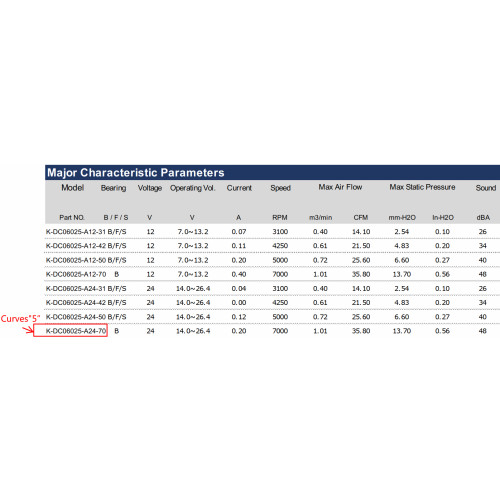The height and width of the screenshot is (500, 500).
Task: Click part number K-DC06025-A24-31
Action: pyautogui.click(x=76, y=288)
